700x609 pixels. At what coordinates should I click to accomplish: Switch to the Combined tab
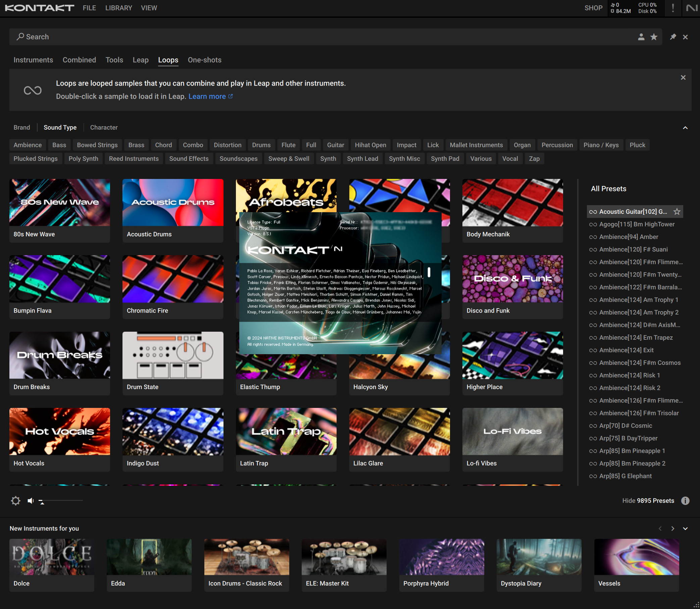tap(79, 60)
